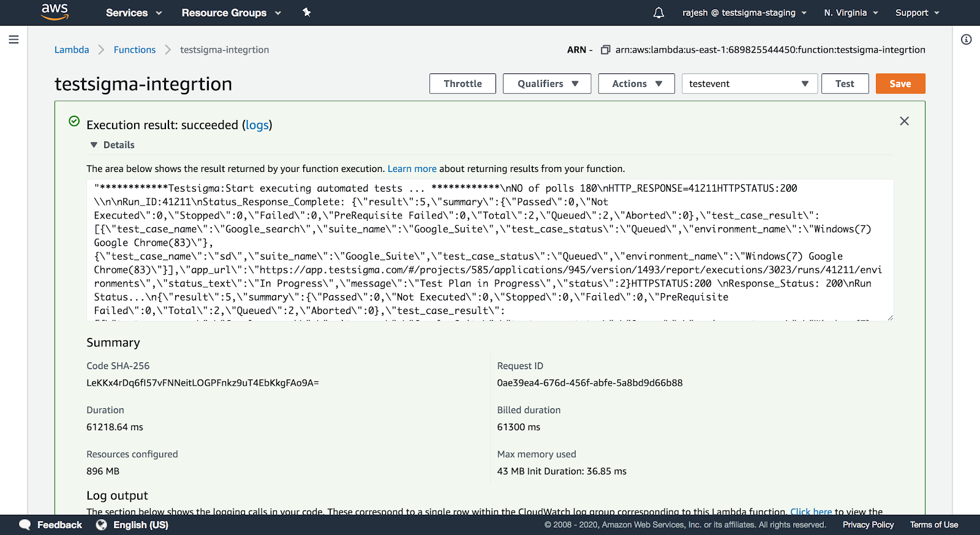Viewport: 980px width, 535px height.
Task: Click the testsigma-integrtion breadcrumb text
Action: (224, 50)
